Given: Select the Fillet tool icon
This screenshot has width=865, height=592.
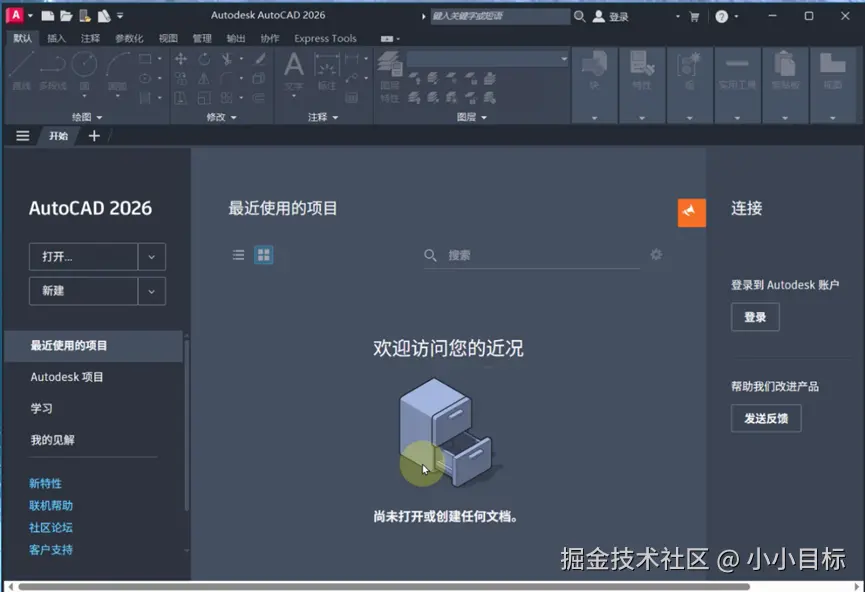Looking at the screenshot, I should (227, 79).
